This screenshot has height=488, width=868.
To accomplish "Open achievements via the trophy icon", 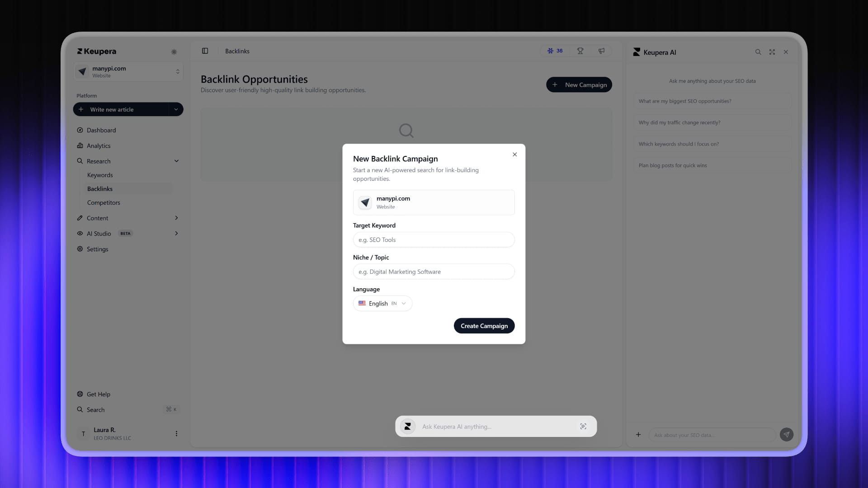I will (x=580, y=51).
